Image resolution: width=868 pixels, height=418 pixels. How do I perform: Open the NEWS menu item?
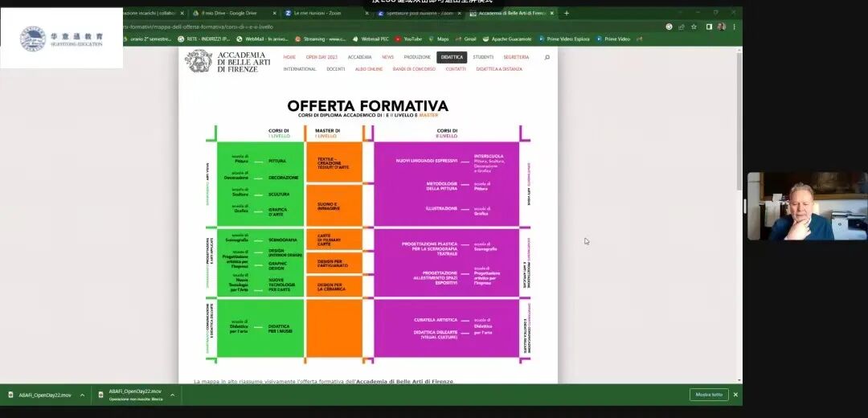(x=387, y=57)
